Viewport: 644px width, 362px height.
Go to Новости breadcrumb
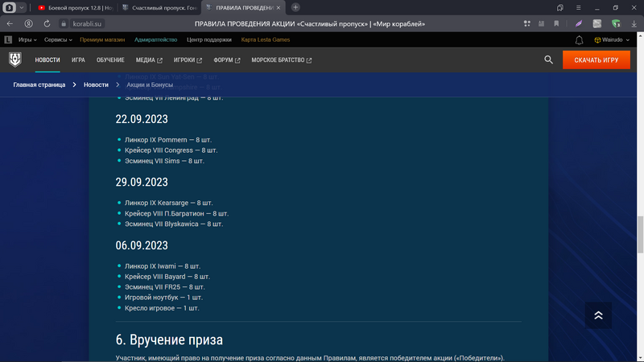click(96, 84)
